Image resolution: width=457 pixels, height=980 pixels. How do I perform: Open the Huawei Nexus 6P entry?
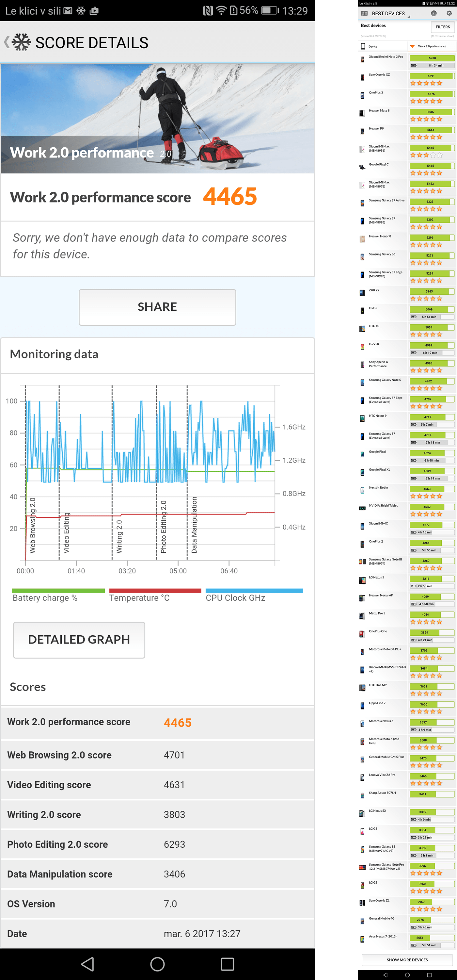click(407, 599)
